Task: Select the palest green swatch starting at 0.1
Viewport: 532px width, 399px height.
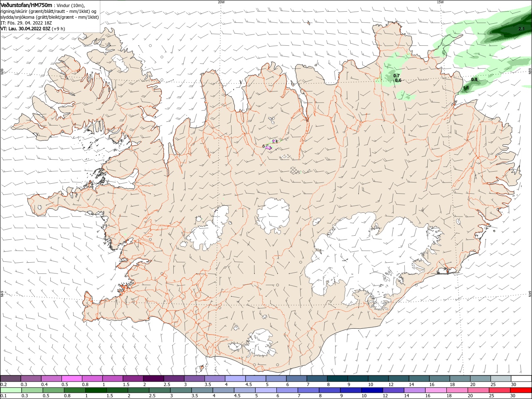Action: [11, 390]
